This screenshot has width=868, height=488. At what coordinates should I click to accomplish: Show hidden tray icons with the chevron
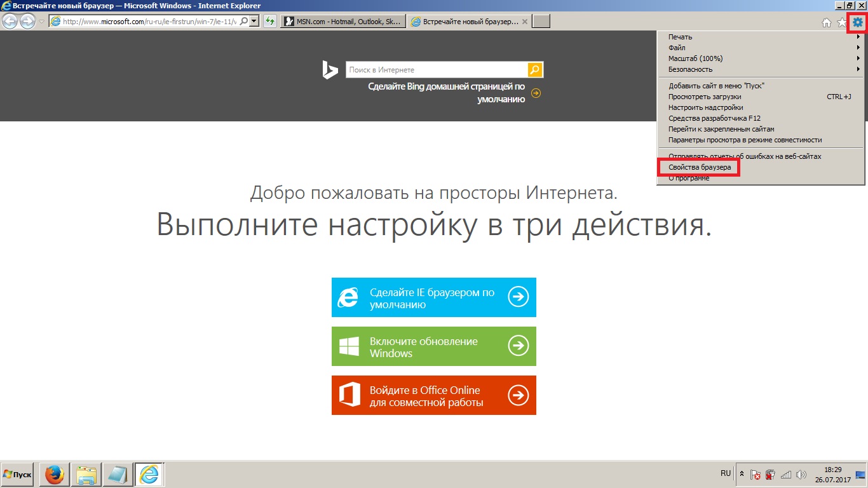(x=742, y=475)
